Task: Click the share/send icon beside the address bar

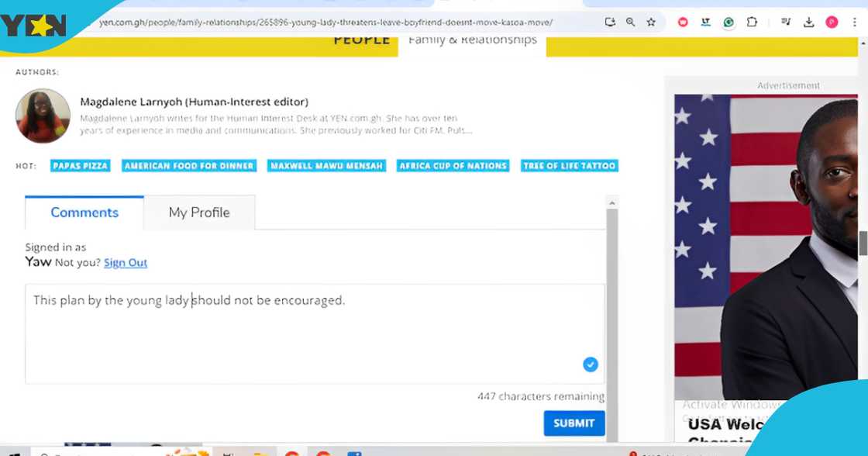Action: pos(610,22)
